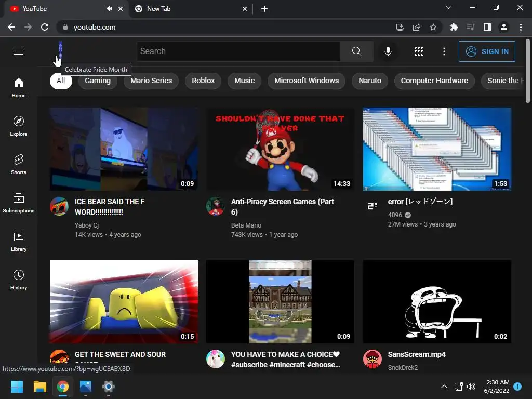Show hidden system tray icons
Screen dimensions: 532x399
pos(444,387)
